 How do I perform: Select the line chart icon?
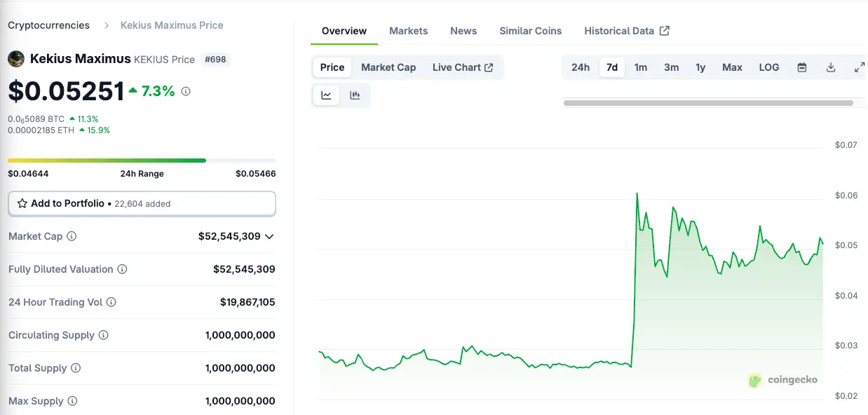(x=326, y=95)
